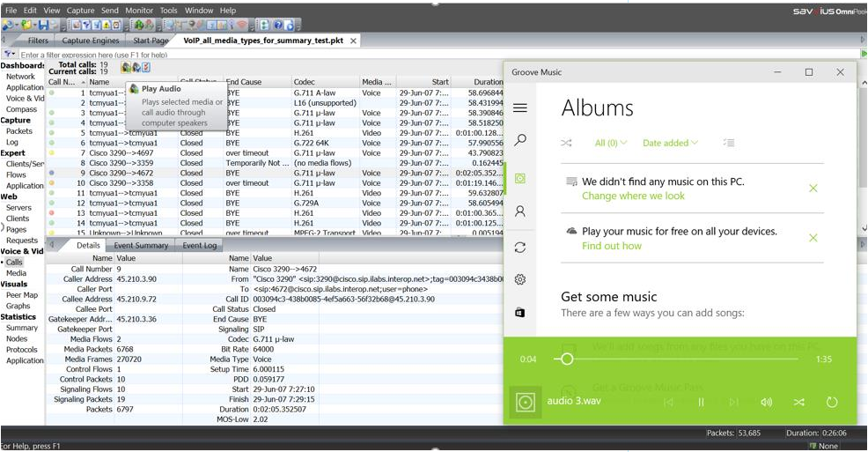
Task: Click the Play Audio icon above calls table
Action: [126, 68]
